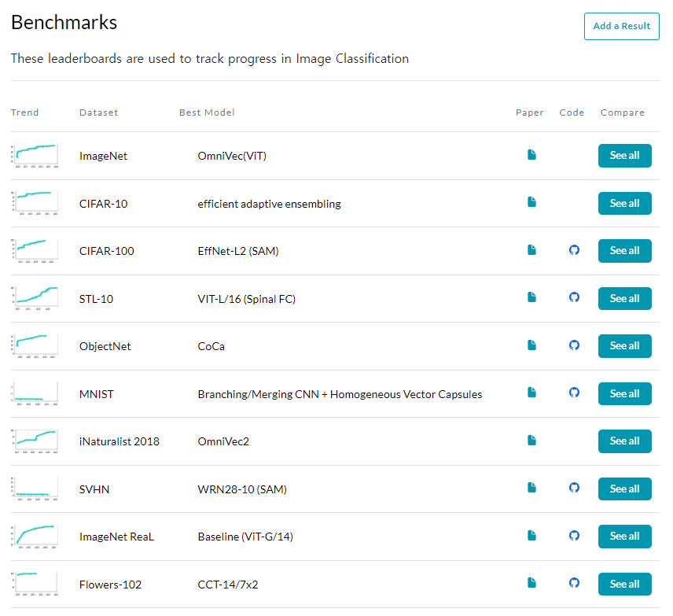
Task: Click See all for the MNIST row
Action: pos(624,393)
